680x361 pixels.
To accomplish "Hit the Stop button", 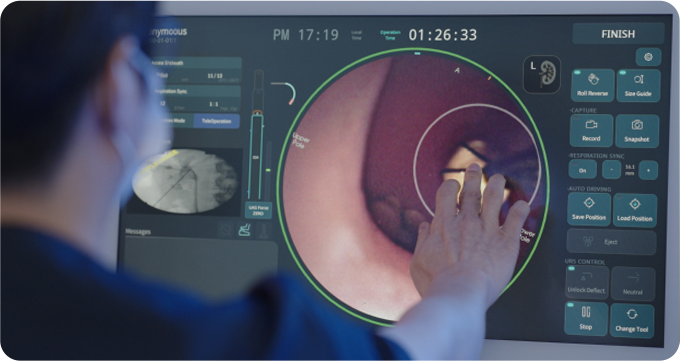I will [x=586, y=319].
